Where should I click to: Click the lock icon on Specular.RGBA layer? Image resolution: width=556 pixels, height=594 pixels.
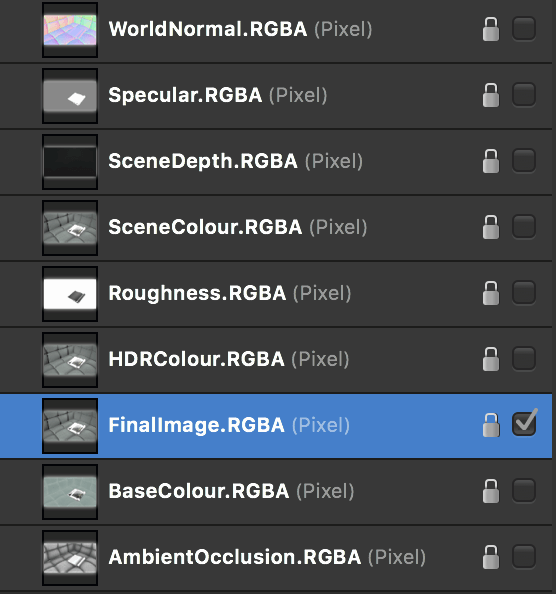click(x=491, y=95)
